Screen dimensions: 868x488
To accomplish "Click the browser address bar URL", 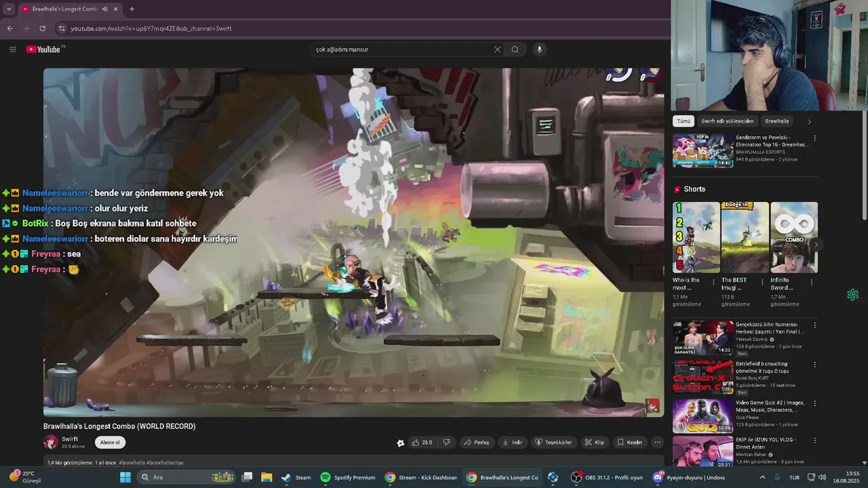I will [x=151, y=28].
